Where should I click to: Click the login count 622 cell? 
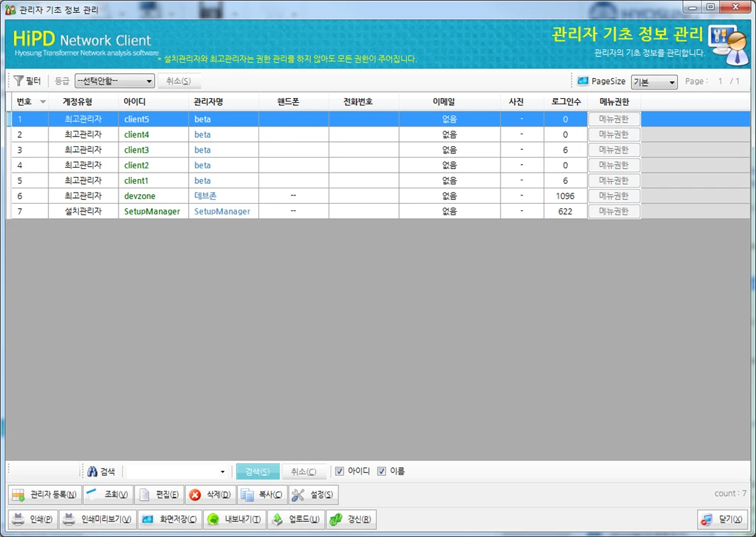click(566, 212)
